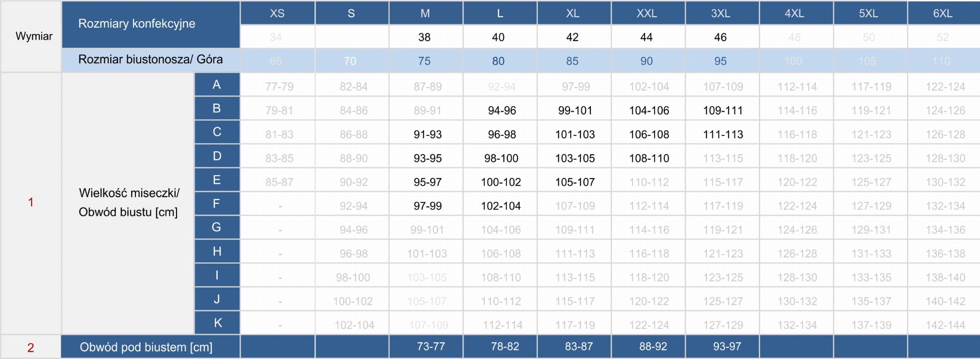Click the 'Rozmiary konfekcyjne' header cell

(x=137, y=24)
